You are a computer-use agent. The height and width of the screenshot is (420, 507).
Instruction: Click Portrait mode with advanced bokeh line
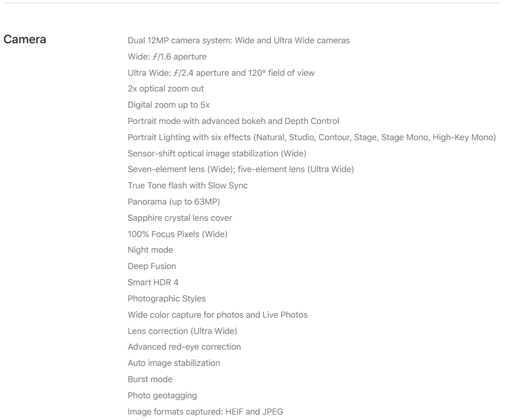pos(233,121)
